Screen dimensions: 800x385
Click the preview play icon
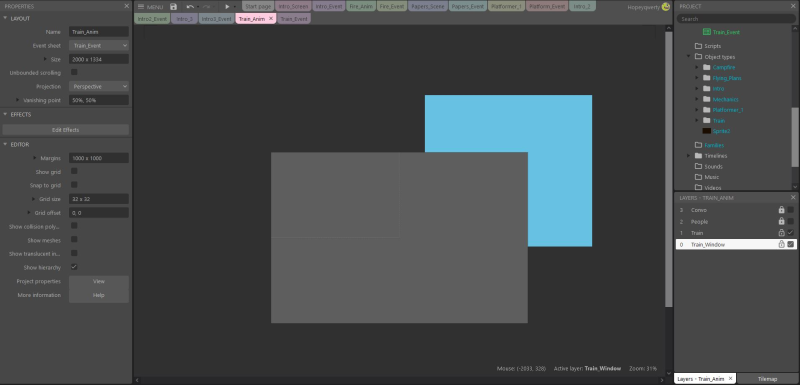(x=227, y=7)
